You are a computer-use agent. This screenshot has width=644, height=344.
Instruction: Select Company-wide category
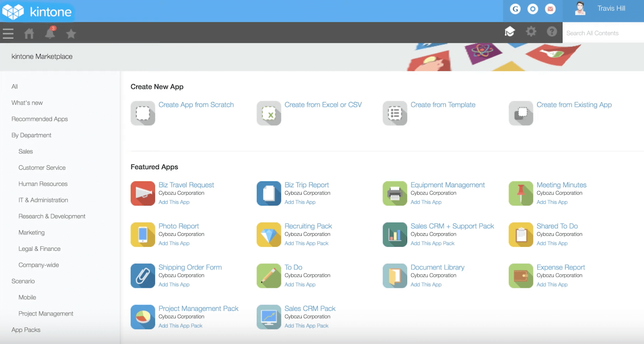pyautogui.click(x=39, y=265)
